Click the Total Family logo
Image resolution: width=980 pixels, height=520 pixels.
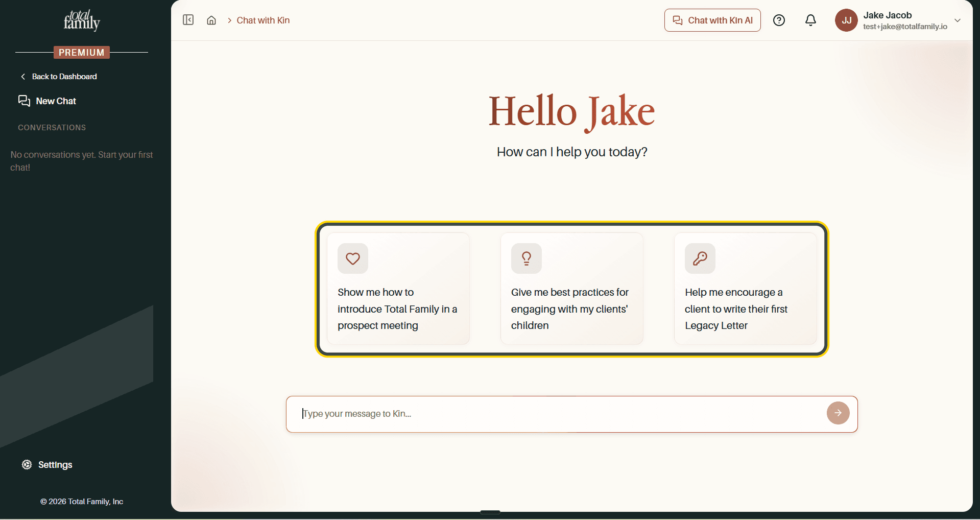(x=82, y=20)
